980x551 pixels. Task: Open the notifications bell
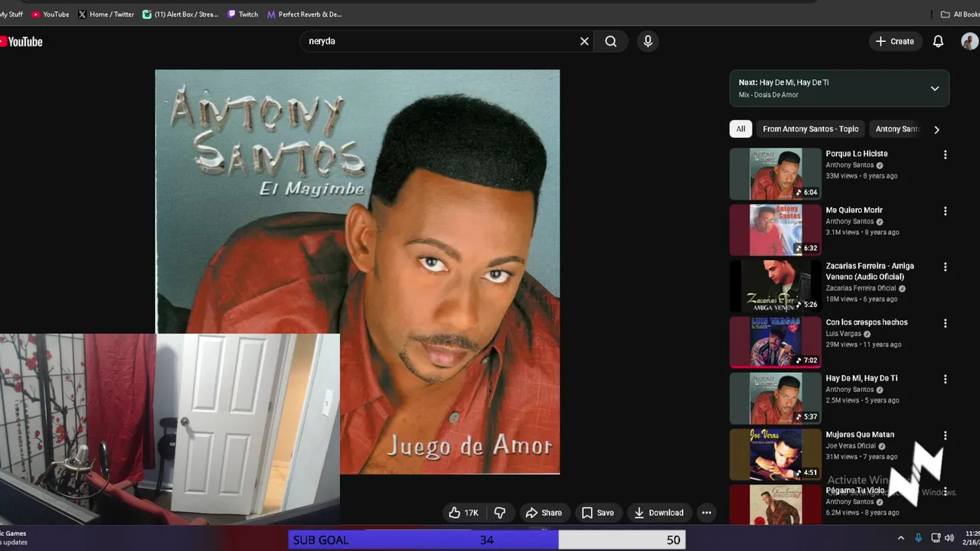pos(938,41)
